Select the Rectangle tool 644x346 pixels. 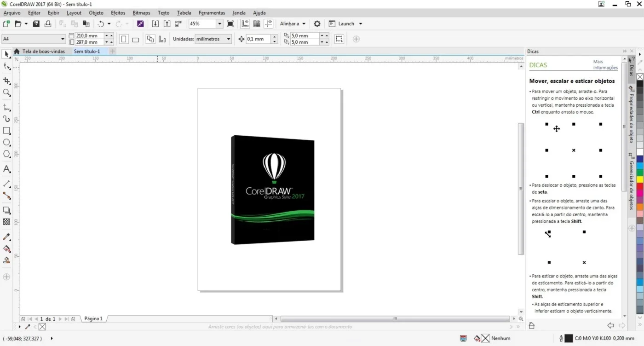point(6,131)
